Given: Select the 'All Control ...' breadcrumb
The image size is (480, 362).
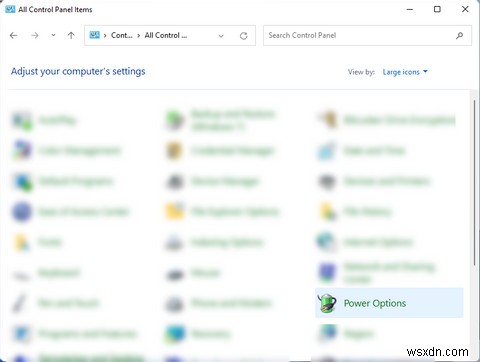Looking at the screenshot, I should click(x=166, y=35).
